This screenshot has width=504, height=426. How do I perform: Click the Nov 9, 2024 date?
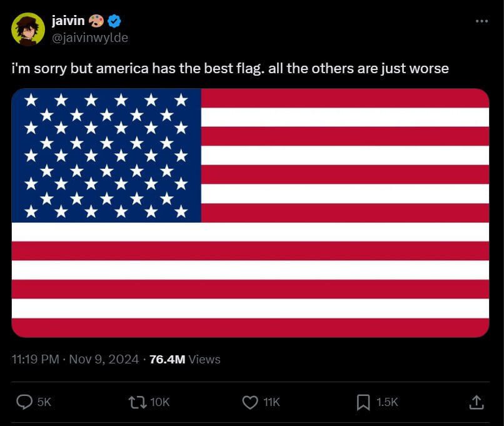103,359
